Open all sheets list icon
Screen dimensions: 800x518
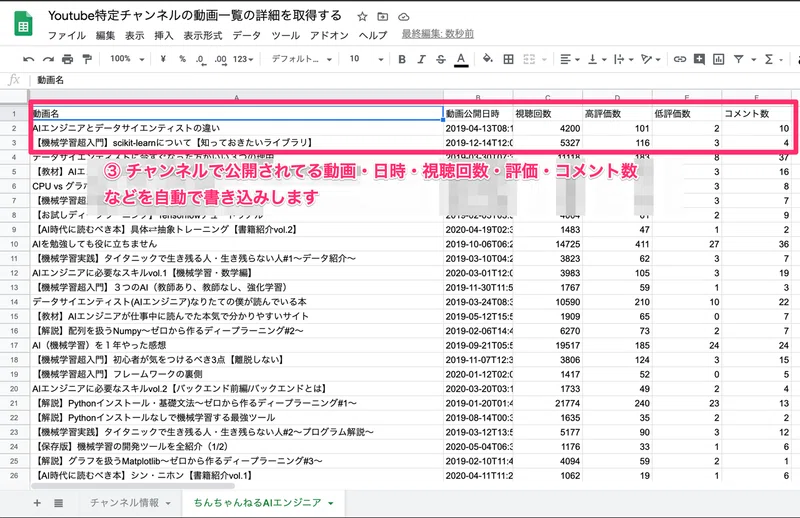pyautogui.click(x=59, y=503)
